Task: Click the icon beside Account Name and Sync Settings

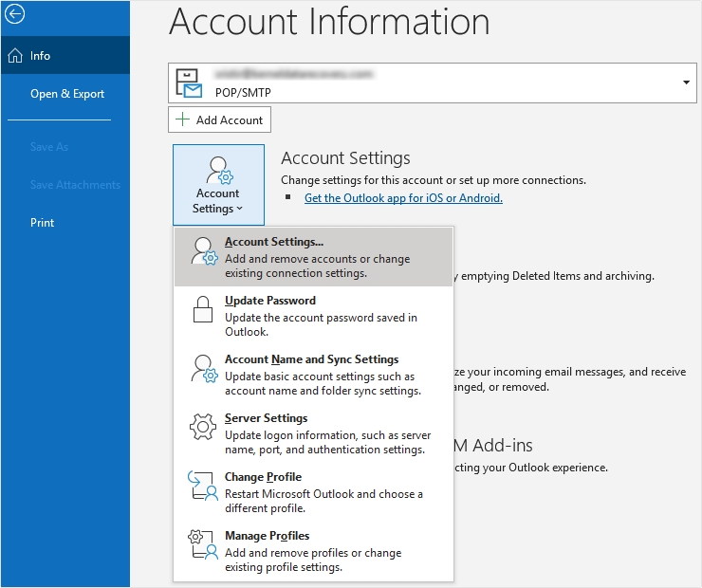Action: [205, 369]
